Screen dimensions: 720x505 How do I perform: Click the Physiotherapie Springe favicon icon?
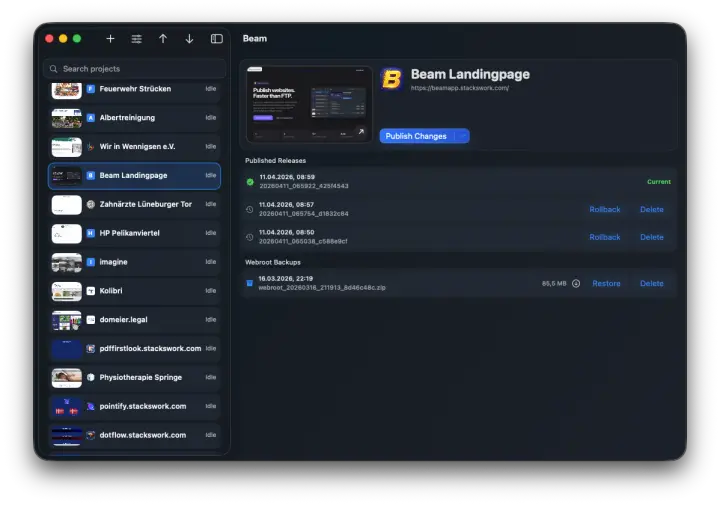click(x=91, y=378)
